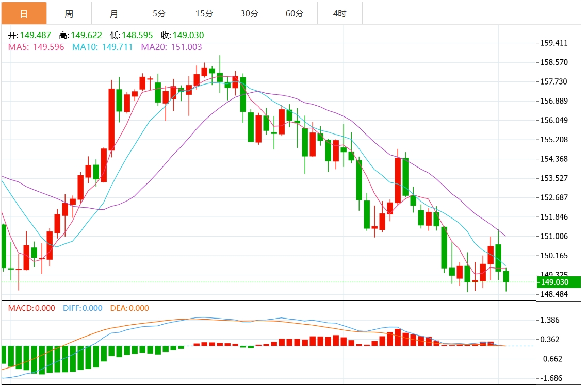Screen dimensions: 588x385
Task: Click the green current price tag 149.030
Action: point(559,282)
